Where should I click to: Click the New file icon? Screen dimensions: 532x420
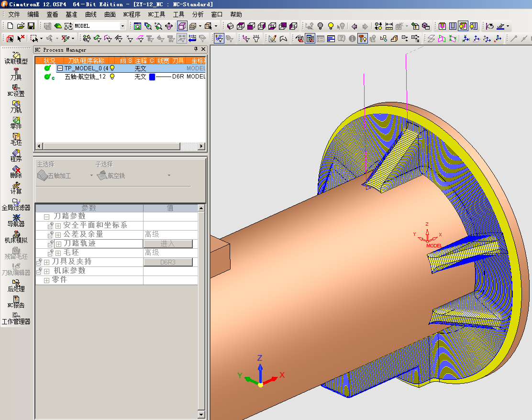(x=10, y=26)
